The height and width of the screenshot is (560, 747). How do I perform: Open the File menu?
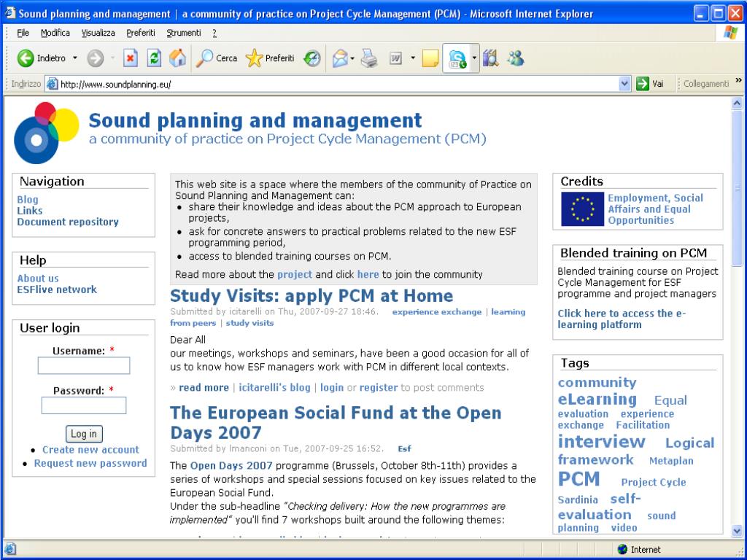tap(23, 33)
